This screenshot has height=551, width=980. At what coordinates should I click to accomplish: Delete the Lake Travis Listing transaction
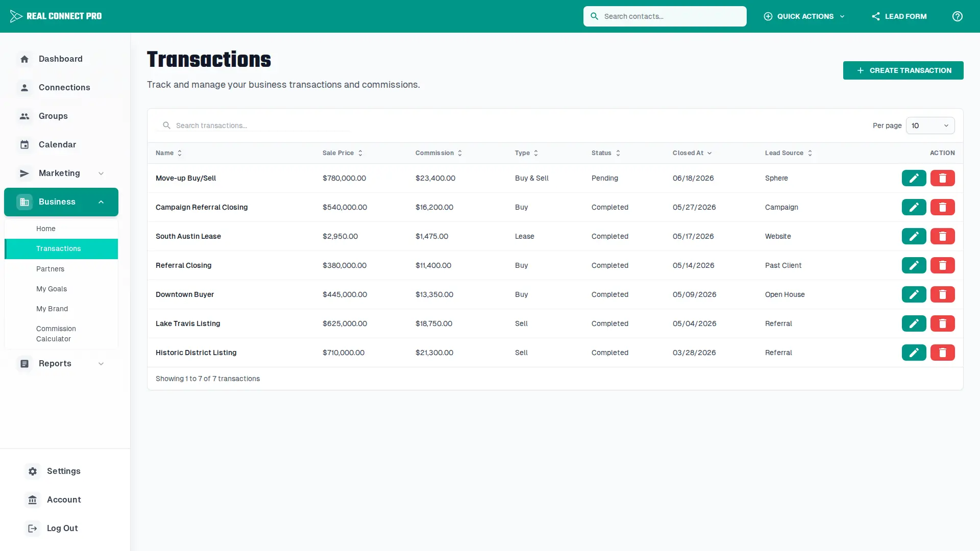tap(942, 323)
